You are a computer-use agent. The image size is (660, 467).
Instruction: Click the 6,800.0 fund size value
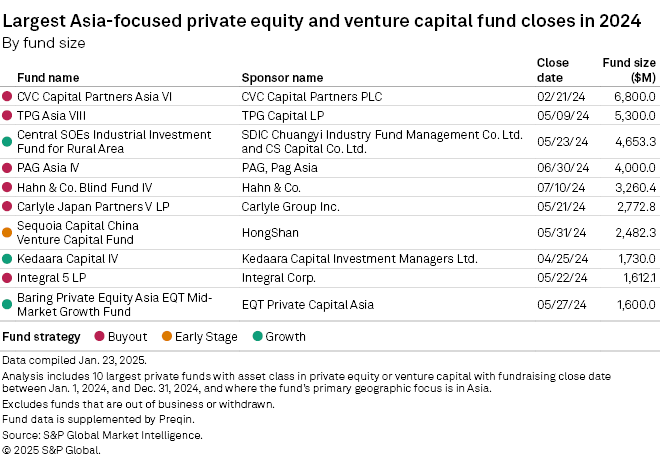(632, 97)
